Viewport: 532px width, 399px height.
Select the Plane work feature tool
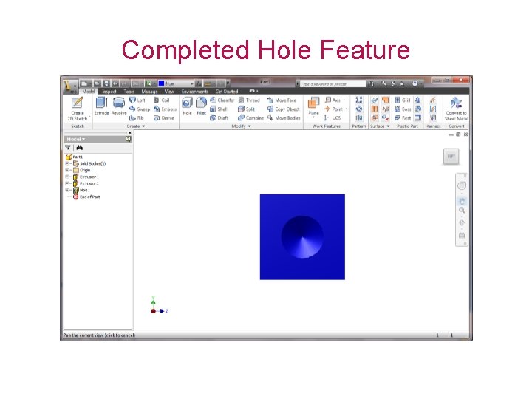(313, 107)
